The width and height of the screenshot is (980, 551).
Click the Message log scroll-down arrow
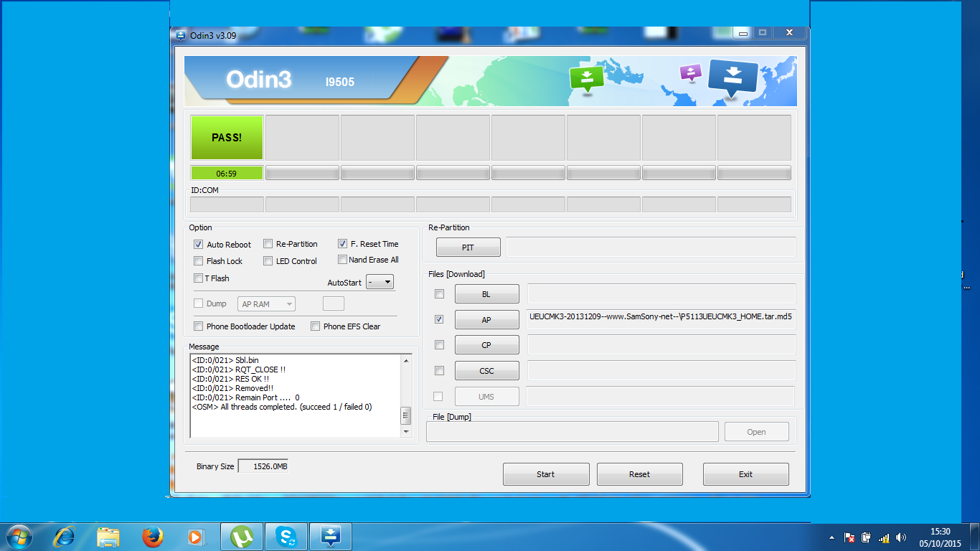coord(406,432)
